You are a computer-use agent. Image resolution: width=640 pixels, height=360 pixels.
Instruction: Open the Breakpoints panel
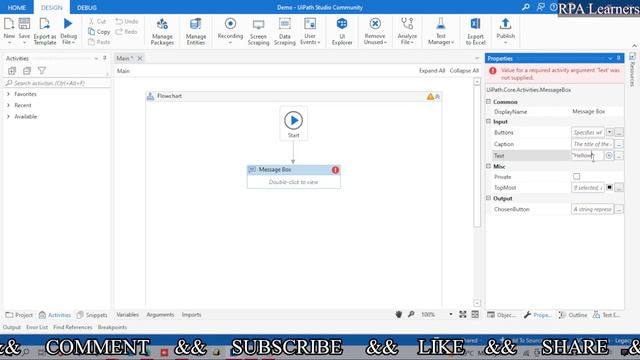(112, 327)
